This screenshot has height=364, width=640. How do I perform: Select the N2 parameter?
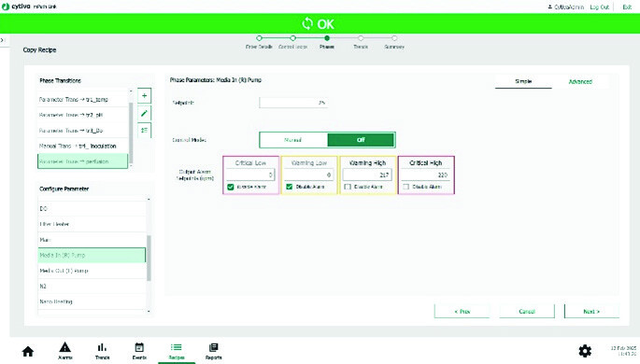tap(92, 287)
